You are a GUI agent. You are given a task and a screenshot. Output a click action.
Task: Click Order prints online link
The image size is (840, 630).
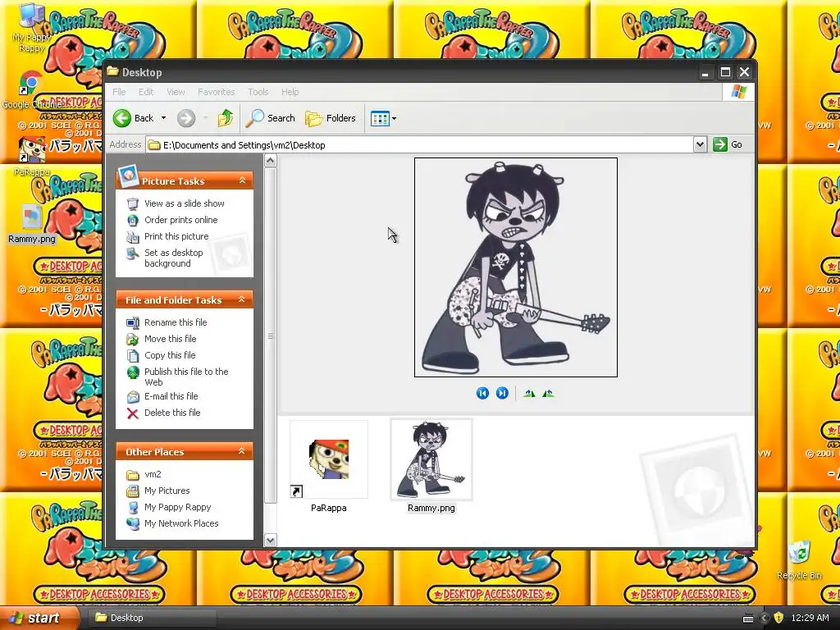(181, 220)
